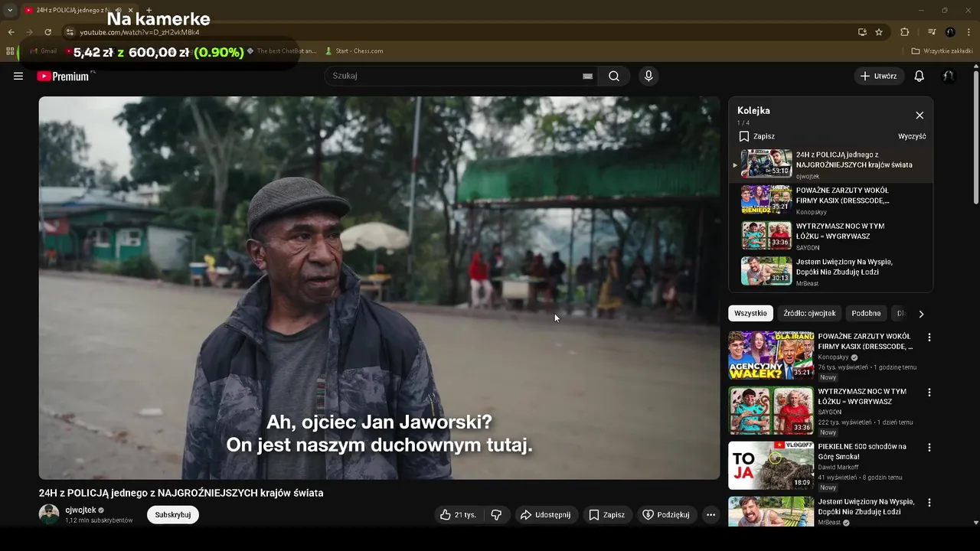
Task: Open the media control toolbar icon
Action: pos(932,32)
